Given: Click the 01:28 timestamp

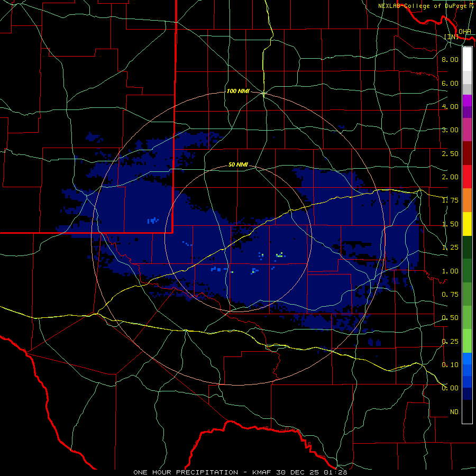Looking at the screenshot, I should [x=335, y=472].
